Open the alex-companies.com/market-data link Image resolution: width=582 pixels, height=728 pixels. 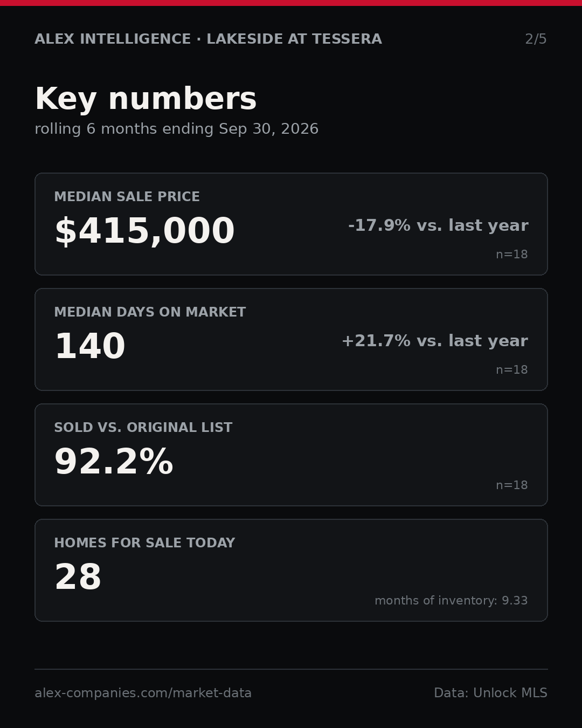pyautogui.click(x=143, y=693)
